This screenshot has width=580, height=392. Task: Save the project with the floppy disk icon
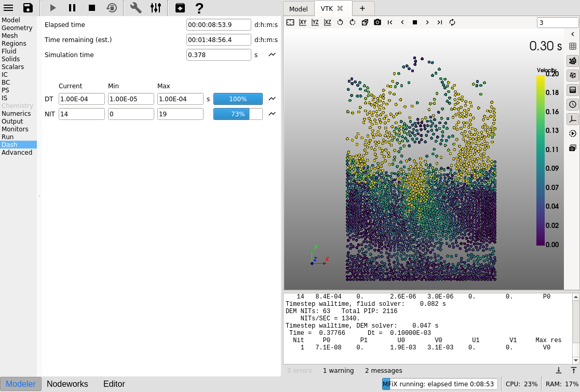click(x=28, y=8)
